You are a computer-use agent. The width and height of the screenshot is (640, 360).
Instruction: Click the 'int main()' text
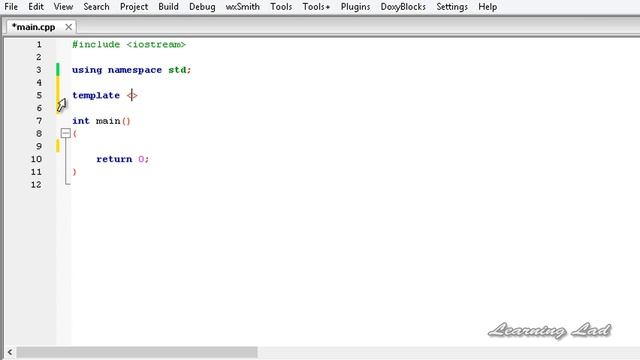click(101, 121)
